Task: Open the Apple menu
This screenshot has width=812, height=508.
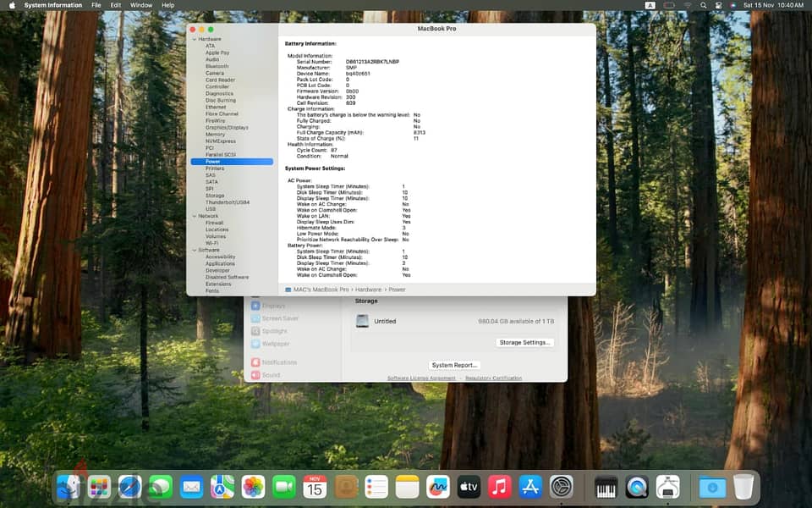Action: click(x=12, y=5)
